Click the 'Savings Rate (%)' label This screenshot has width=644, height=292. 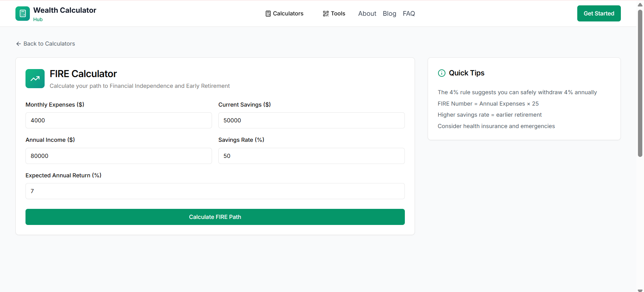point(241,140)
